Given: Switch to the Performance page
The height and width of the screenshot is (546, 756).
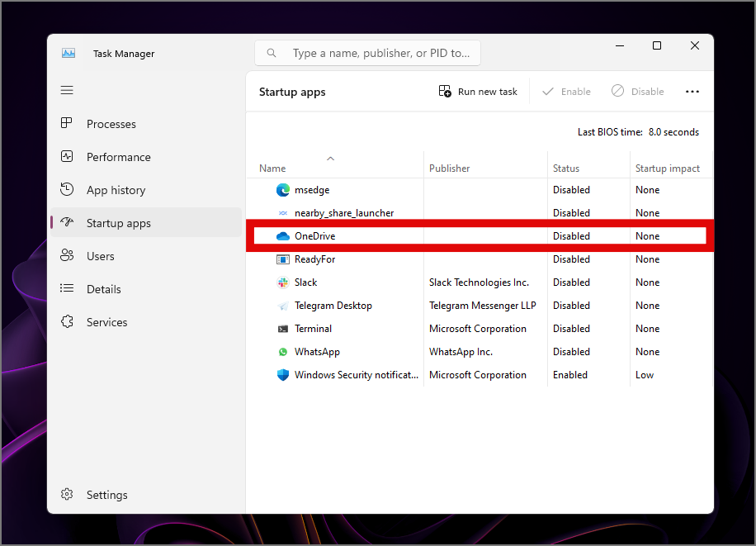Looking at the screenshot, I should (146, 157).
